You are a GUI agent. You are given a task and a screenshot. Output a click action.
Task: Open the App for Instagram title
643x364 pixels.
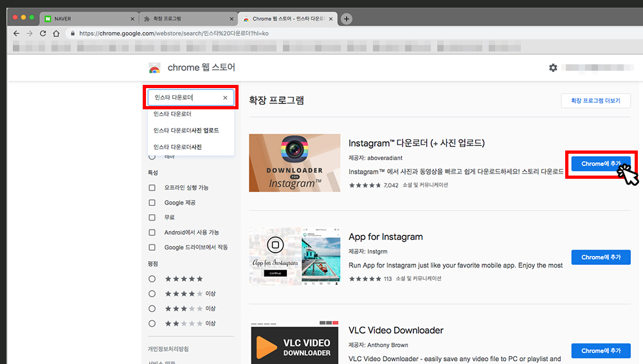point(385,237)
